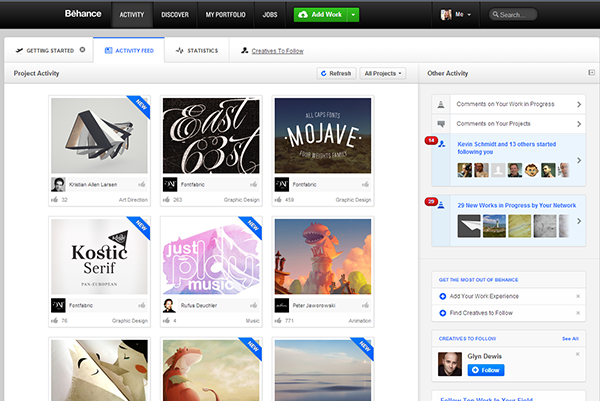Follow Glyn Dewis
600x401 pixels.
tap(486, 370)
